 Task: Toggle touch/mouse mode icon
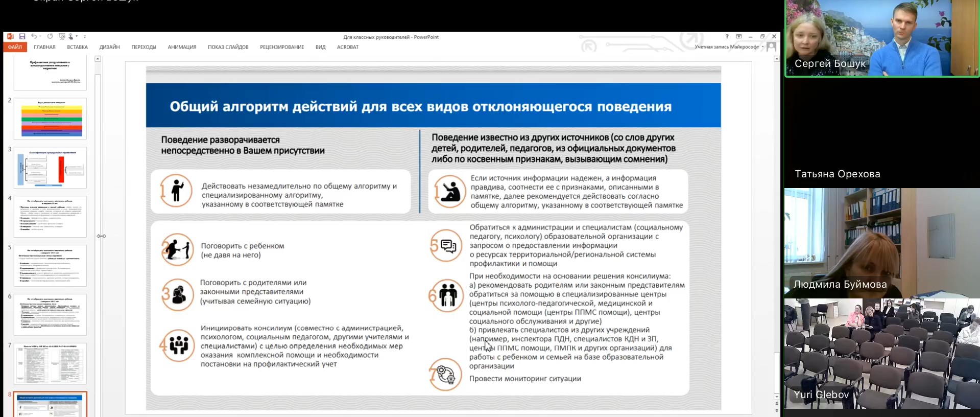pos(71,37)
